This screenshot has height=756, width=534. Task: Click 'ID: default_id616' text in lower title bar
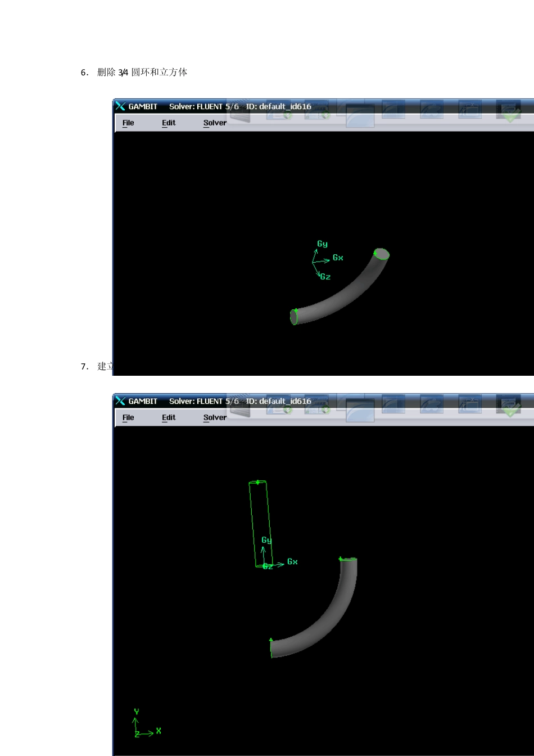pos(279,401)
